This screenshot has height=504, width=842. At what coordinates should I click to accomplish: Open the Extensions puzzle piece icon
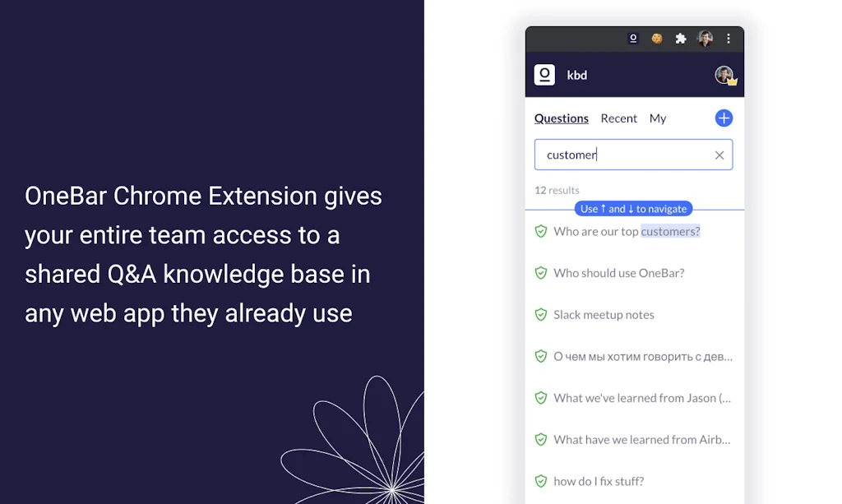681,39
